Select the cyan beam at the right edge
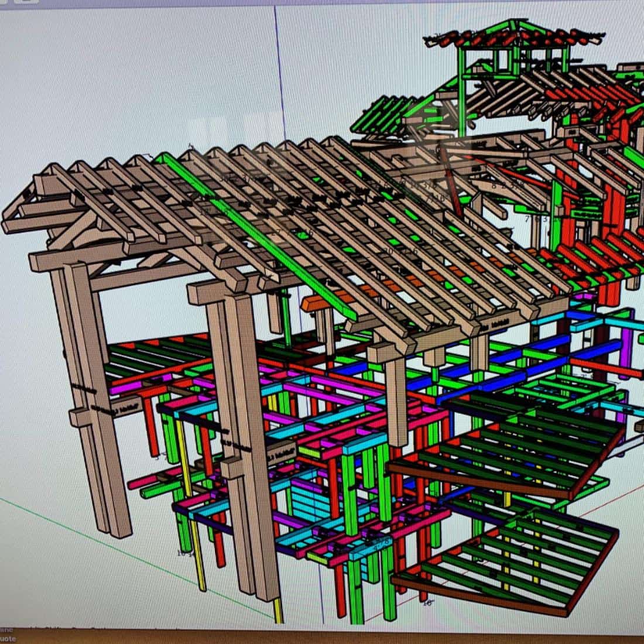This screenshot has height=644, width=644. pyautogui.click(x=609, y=321)
